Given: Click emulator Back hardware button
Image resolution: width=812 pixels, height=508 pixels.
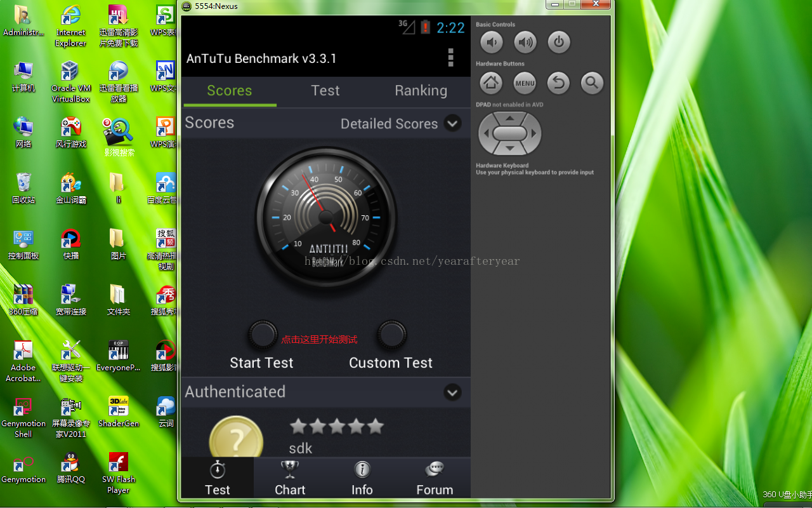Looking at the screenshot, I should point(559,83).
